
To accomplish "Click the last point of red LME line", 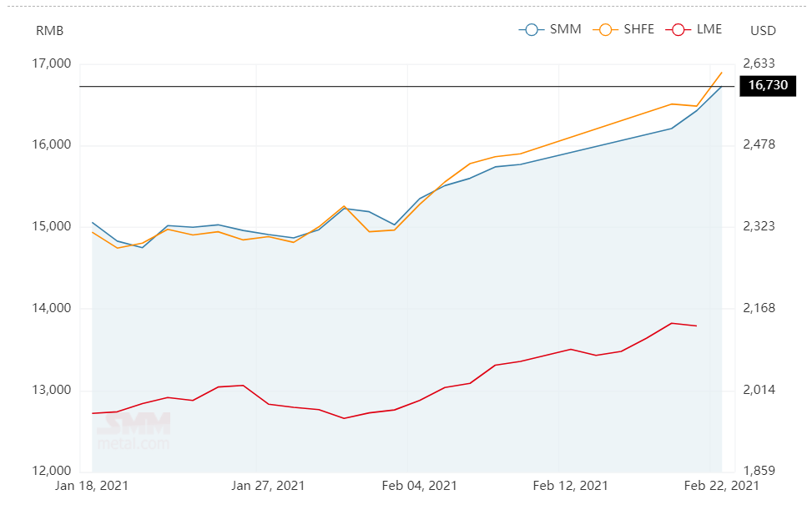I will [697, 326].
